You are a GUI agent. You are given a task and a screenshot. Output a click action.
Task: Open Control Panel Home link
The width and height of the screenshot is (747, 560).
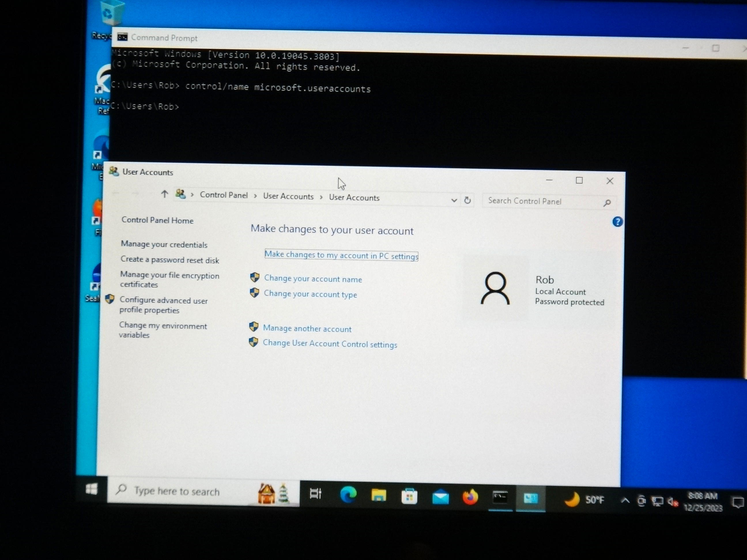(x=157, y=220)
